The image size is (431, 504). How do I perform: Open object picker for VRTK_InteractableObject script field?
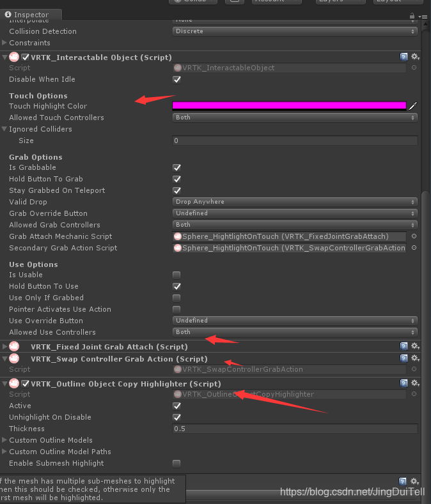coord(414,68)
